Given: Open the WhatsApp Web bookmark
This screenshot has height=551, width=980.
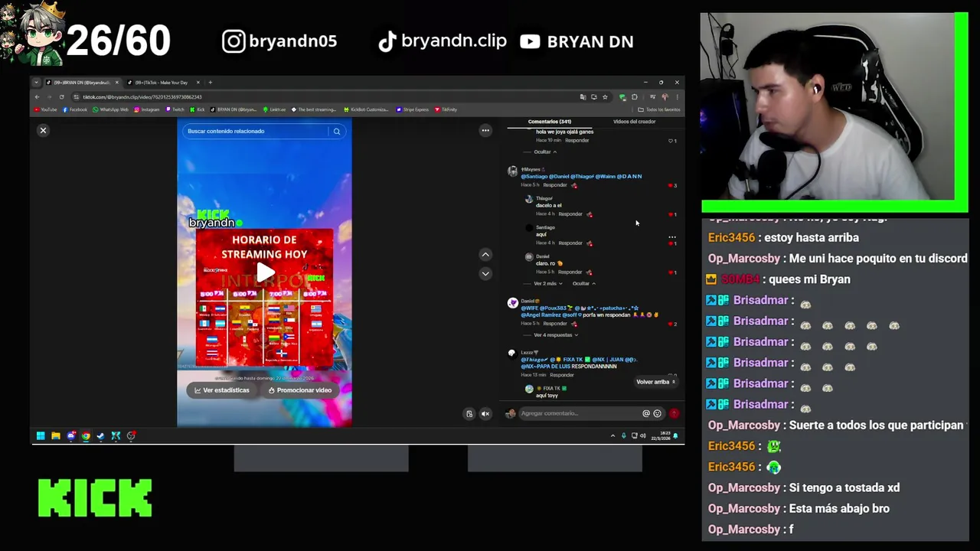Looking at the screenshot, I should point(110,109).
